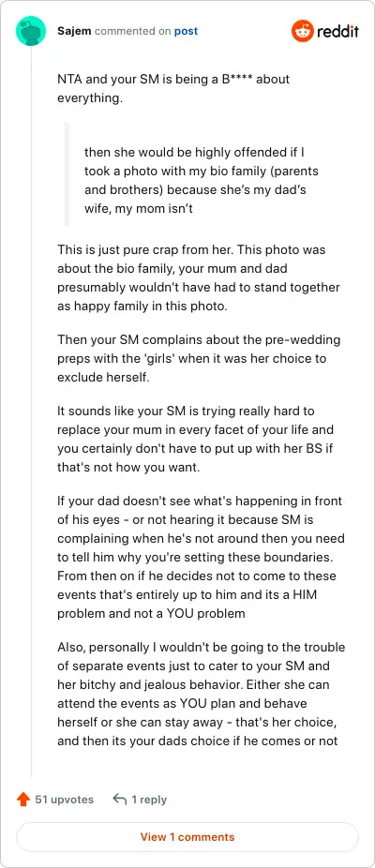375x868 pixels.
Task: Click the orange upvote arrow
Action: coord(23,800)
